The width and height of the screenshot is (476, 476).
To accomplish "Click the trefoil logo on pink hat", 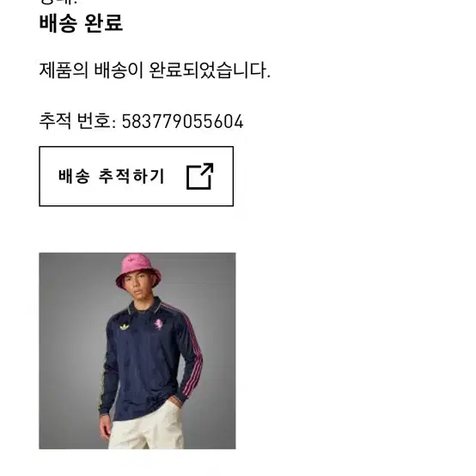I will (x=131, y=259).
